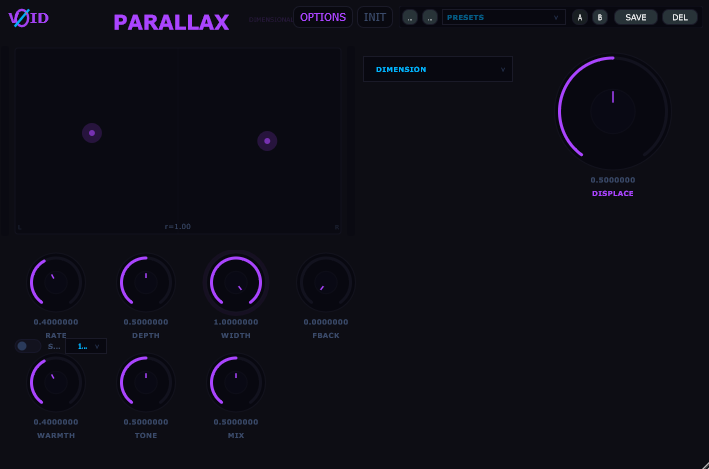Screen dimensions: 709x469
Task: Click the DEPTH value 0.5000000
Action: click(x=146, y=322)
